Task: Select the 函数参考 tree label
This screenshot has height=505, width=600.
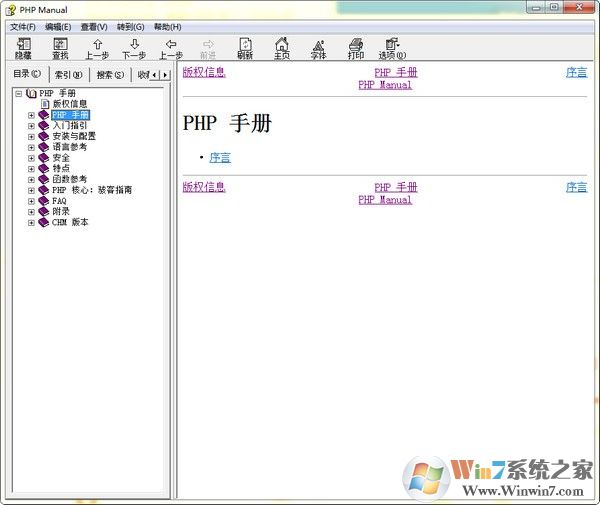Action: pyautogui.click(x=70, y=179)
